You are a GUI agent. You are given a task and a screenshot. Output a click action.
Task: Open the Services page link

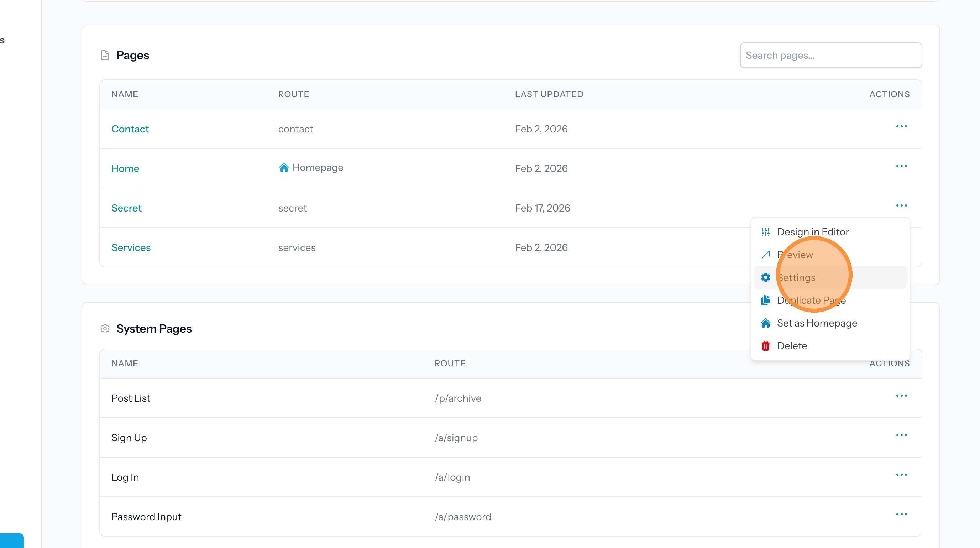[131, 248]
